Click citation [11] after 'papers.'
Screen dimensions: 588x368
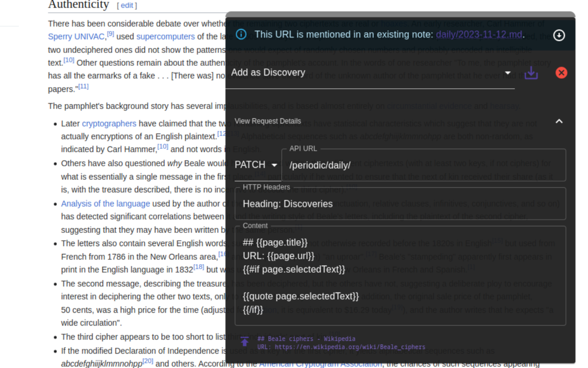[83, 86]
